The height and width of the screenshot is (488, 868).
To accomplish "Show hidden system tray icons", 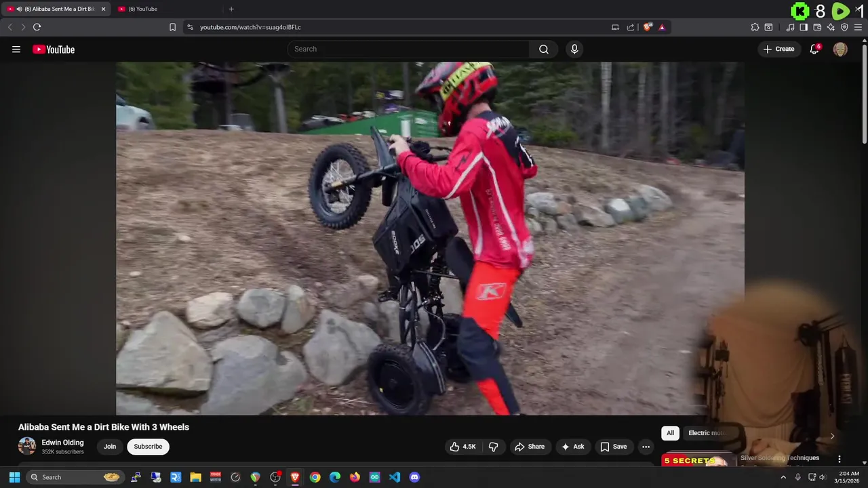I will [783, 477].
